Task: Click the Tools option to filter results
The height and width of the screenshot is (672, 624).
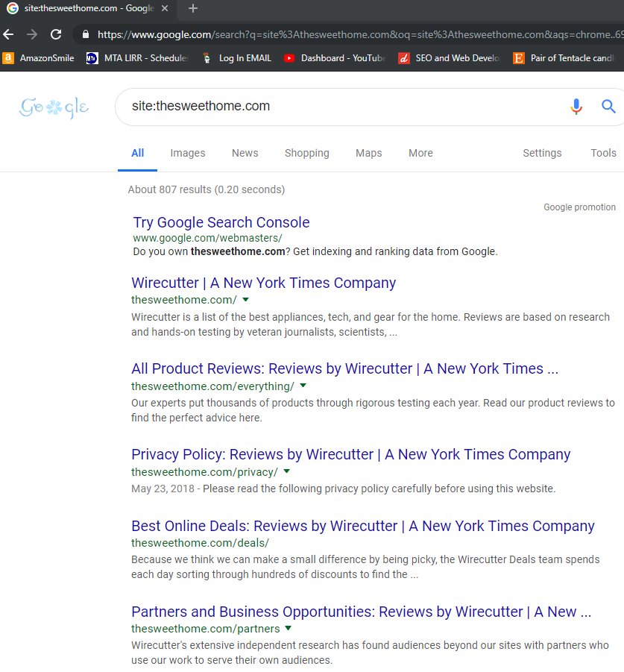Action: pyautogui.click(x=603, y=153)
